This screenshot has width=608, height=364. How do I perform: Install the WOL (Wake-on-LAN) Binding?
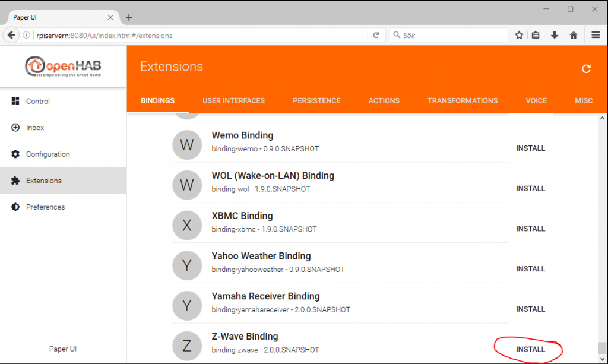click(530, 189)
